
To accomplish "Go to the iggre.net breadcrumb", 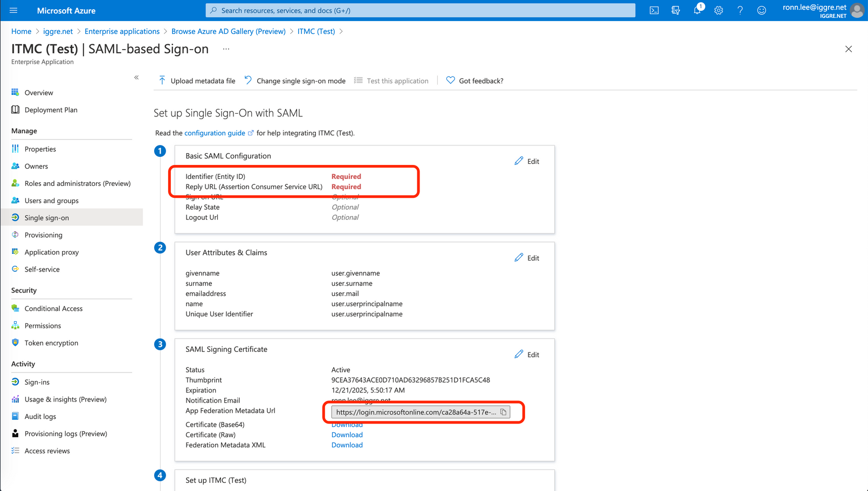I will coord(58,31).
